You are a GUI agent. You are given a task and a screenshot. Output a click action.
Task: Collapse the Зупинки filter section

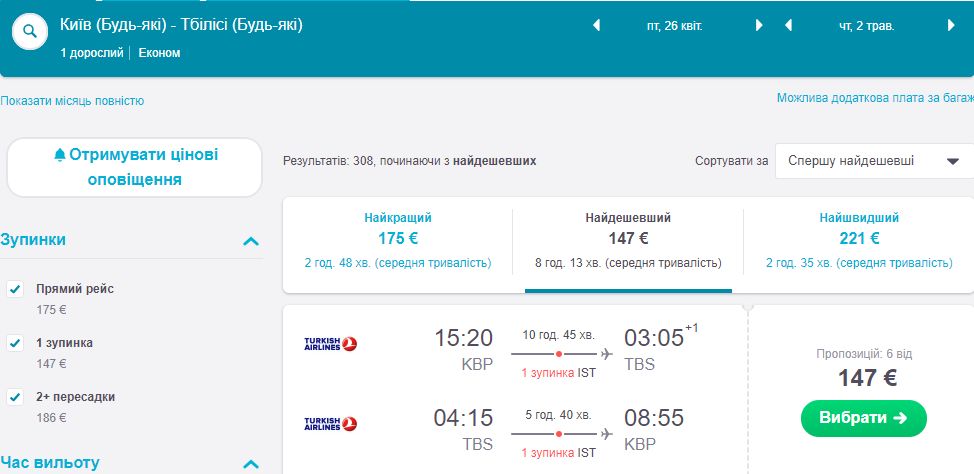251,241
